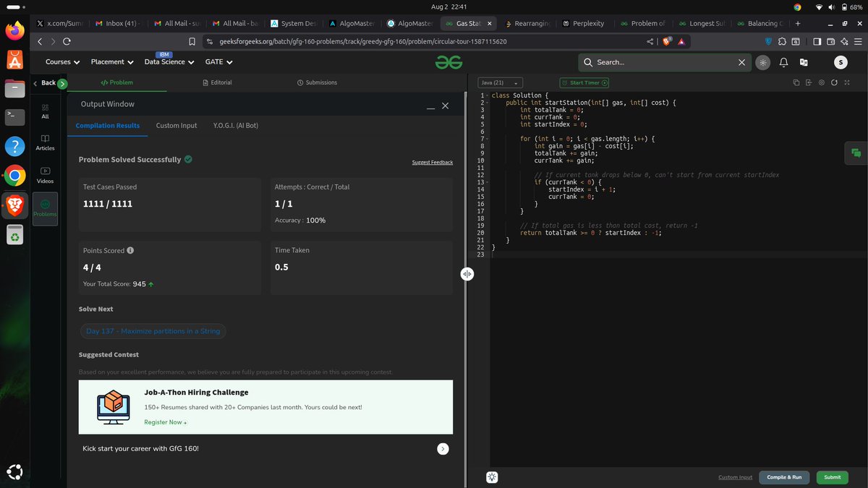This screenshot has width=868, height=488.
Task: Click the info icon beside Points Scored
Action: click(130, 250)
